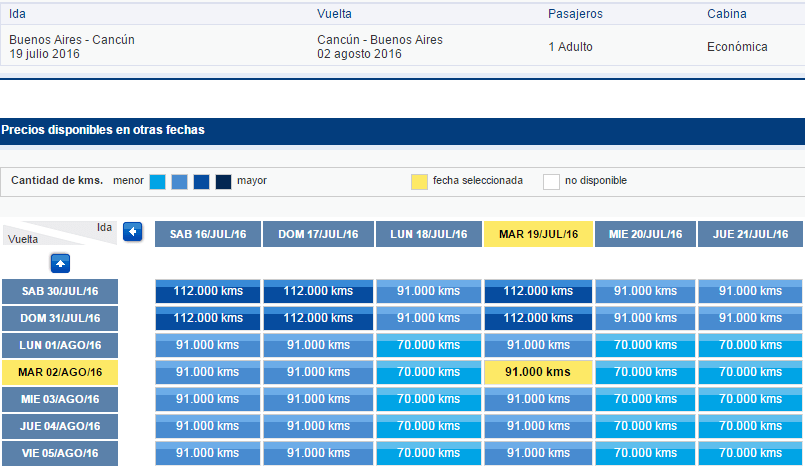Select the darkest navy legend swatch
Image resolution: width=805 pixels, height=467 pixels.
223,182
